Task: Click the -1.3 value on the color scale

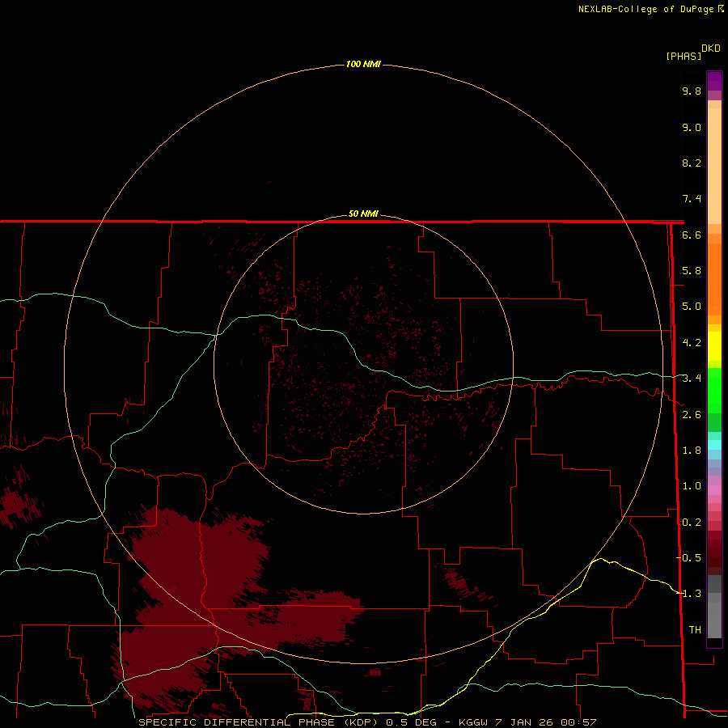Action: tap(688, 594)
